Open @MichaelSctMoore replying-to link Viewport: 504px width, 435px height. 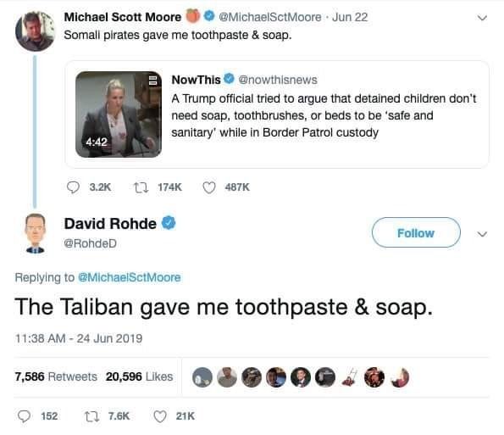click(x=130, y=277)
